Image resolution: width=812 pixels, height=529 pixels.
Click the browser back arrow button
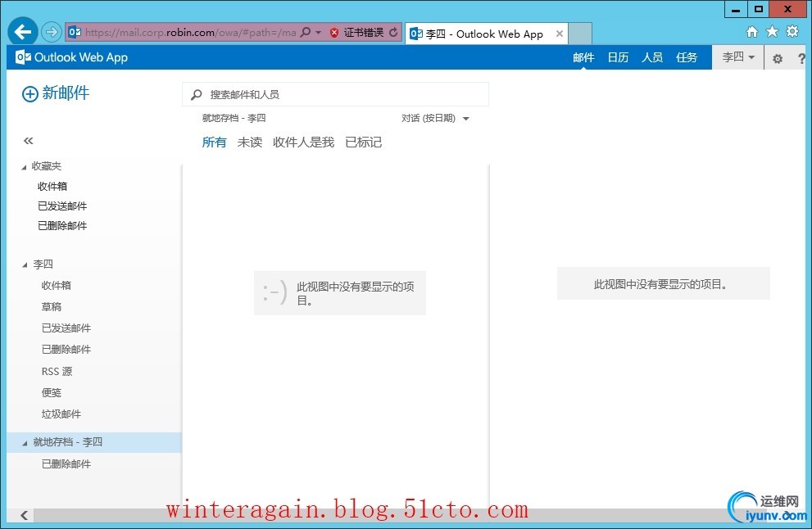point(22,32)
